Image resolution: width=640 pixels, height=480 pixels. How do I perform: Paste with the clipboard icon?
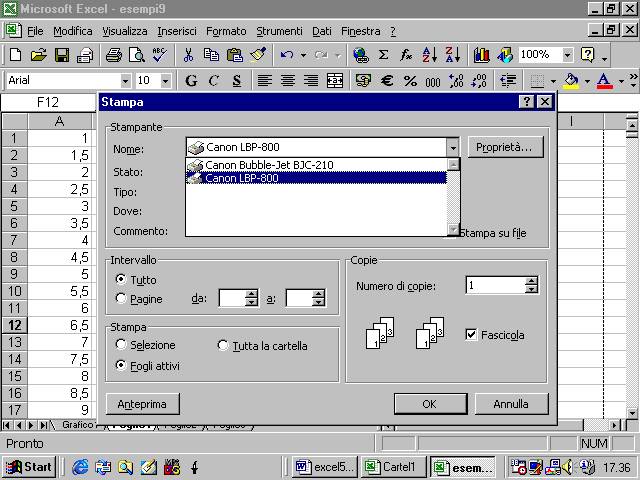(x=234, y=55)
